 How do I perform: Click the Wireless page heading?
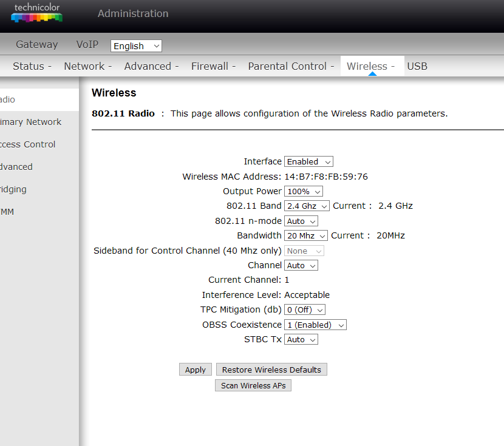114,93
